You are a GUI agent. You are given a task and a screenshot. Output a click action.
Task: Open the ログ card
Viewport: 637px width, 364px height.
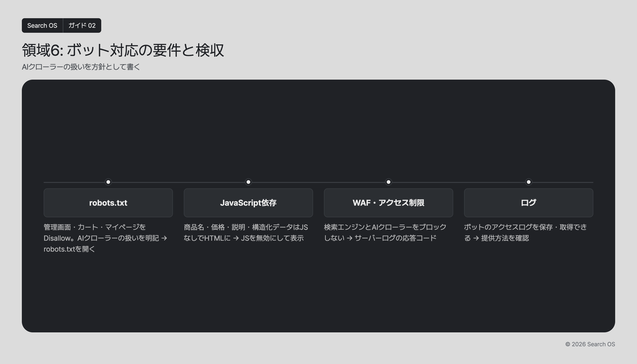[x=528, y=203]
